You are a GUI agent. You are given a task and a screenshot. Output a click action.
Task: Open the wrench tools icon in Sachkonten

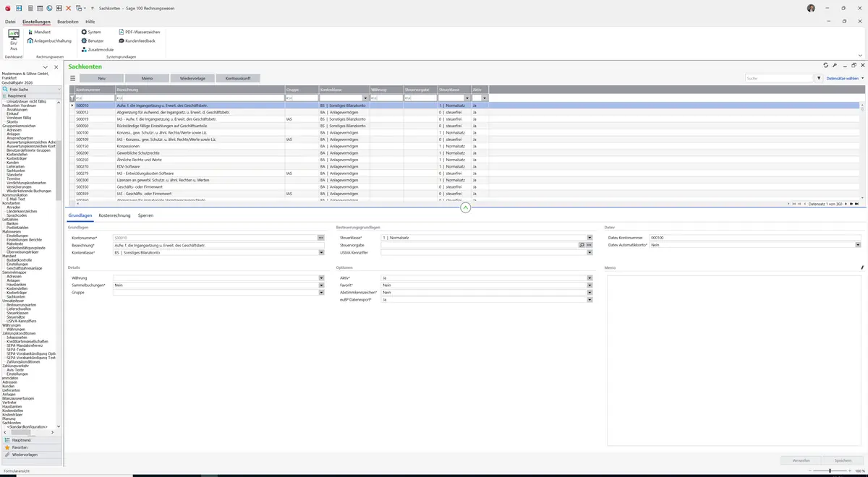(x=835, y=65)
